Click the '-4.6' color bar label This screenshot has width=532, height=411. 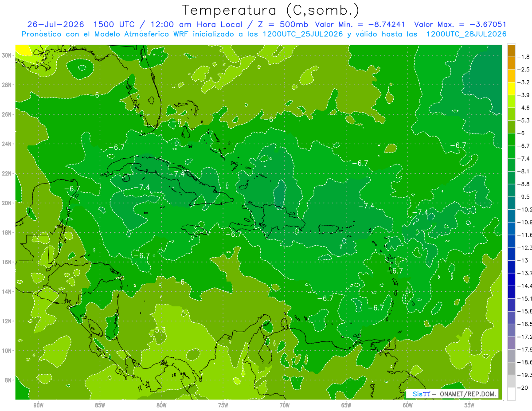(524, 108)
